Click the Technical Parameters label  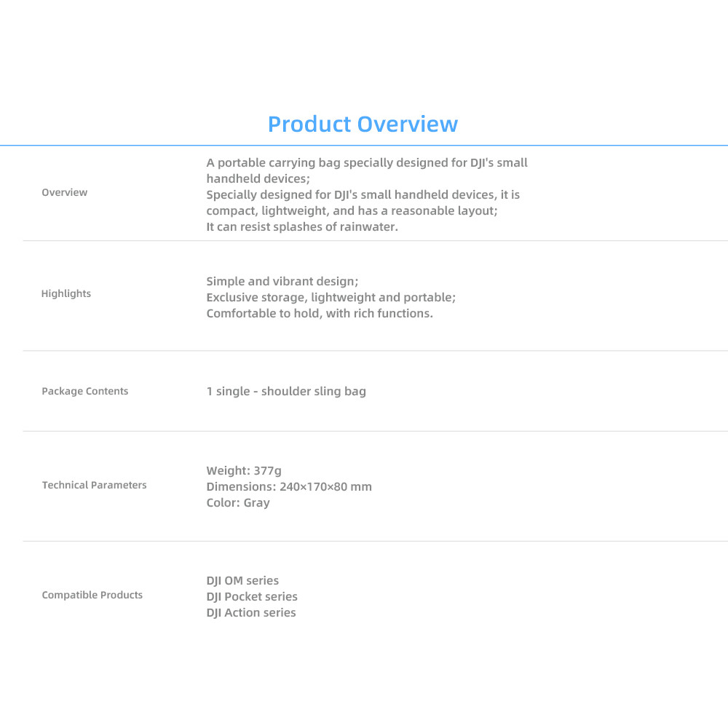pyautogui.click(x=94, y=486)
